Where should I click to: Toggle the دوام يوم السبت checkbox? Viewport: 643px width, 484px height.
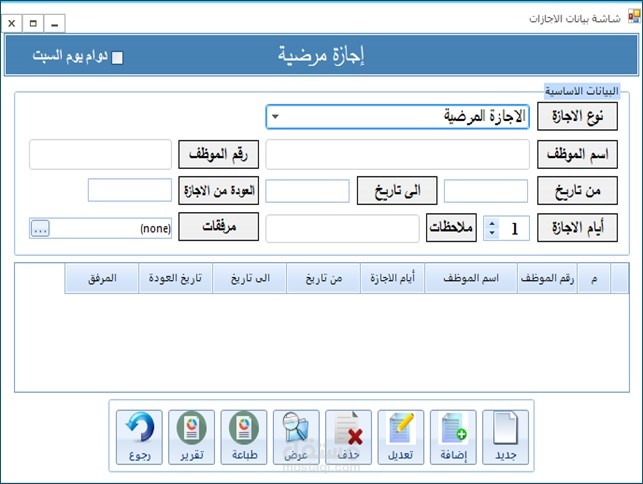tap(117, 57)
